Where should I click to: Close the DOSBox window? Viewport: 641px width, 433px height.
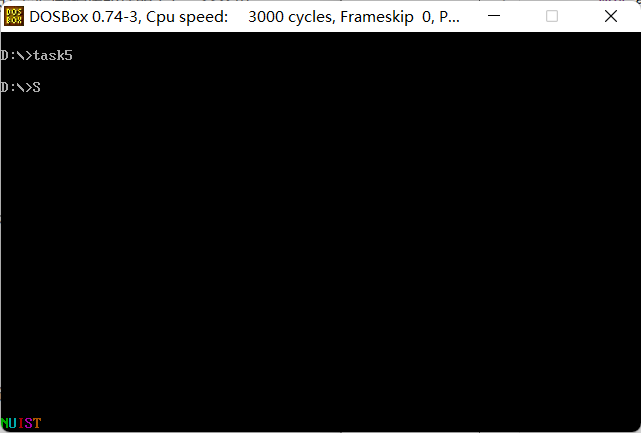[x=611, y=16]
